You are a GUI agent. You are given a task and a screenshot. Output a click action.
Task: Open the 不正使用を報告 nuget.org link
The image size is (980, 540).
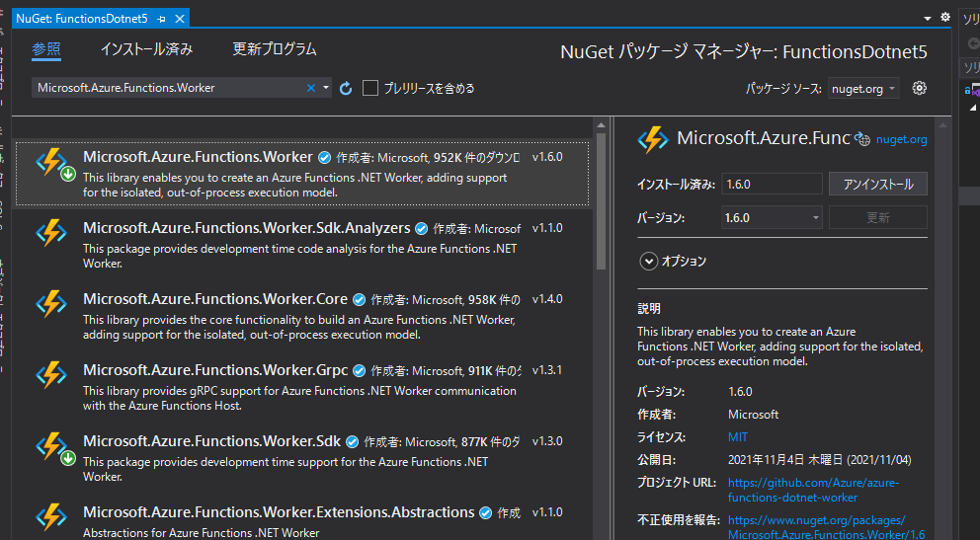click(x=826, y=527)
